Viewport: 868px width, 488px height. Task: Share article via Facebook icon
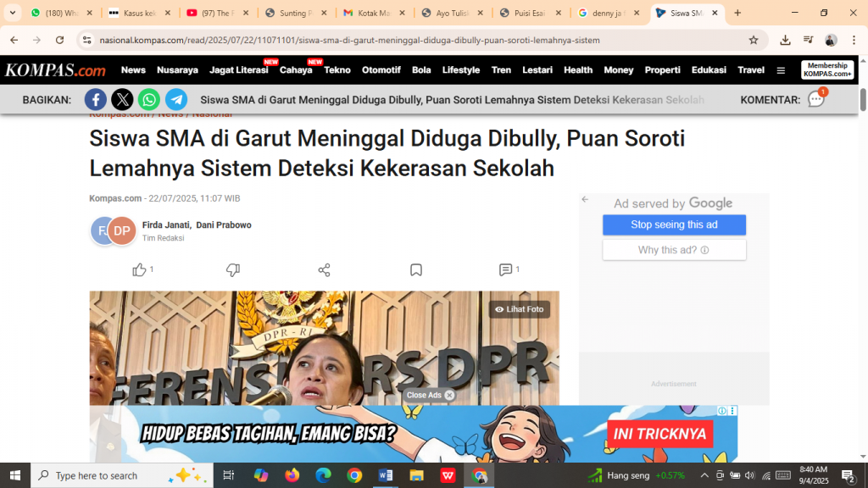point(96,100)
